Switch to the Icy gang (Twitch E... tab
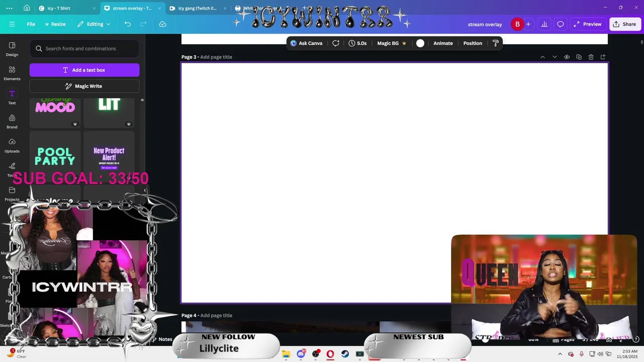This screenshot has height=362, width=644. point(194,9)
